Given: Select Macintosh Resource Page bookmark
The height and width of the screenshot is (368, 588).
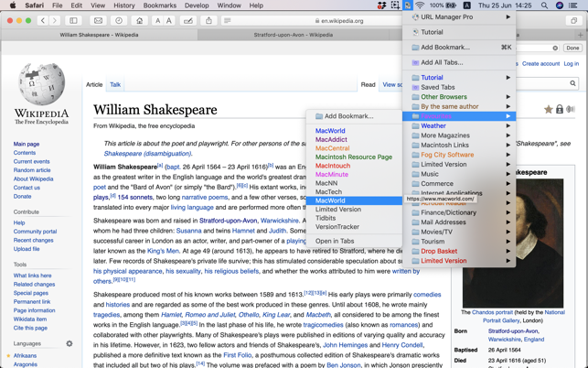Looking at the screenshot, I should (x=354, y=157).
